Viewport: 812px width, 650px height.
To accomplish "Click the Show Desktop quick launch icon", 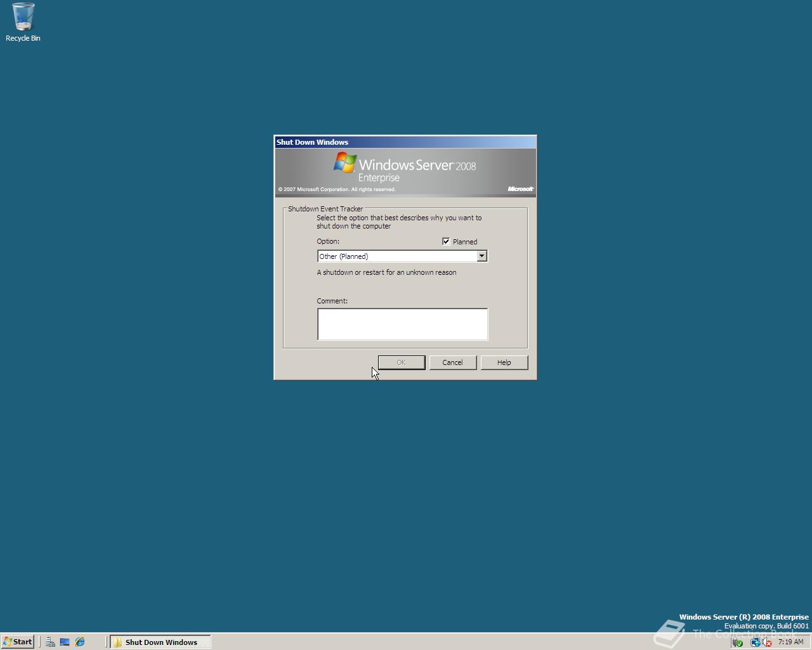I will point(65,642).
